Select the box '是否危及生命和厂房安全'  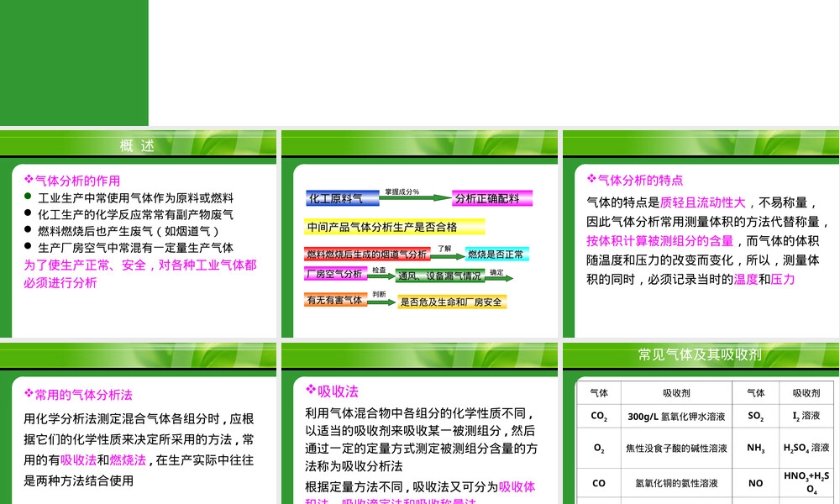click(x=452, y=302)
